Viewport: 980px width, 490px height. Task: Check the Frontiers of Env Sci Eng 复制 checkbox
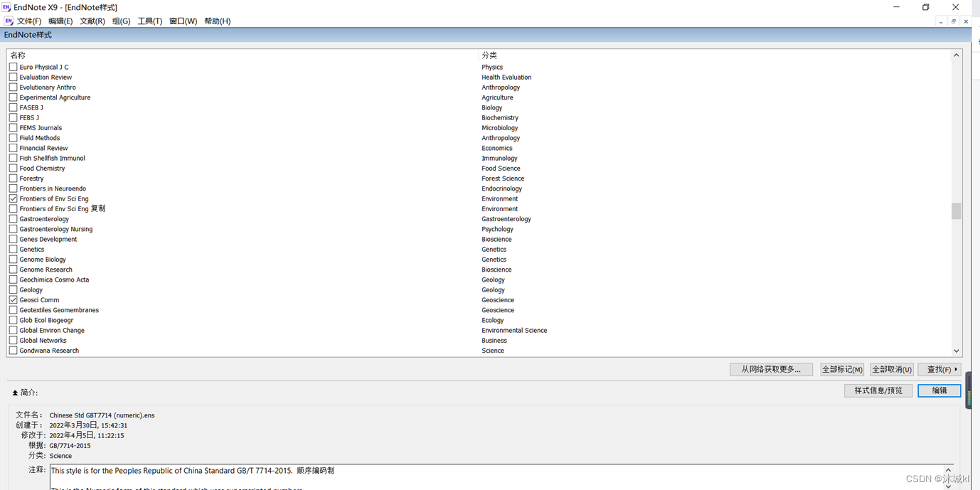click(x=13, y=208)
